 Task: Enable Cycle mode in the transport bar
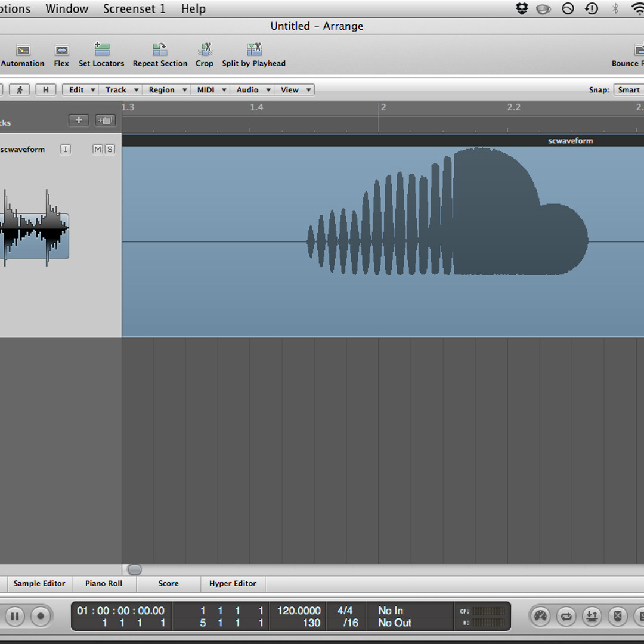(566, 617)
